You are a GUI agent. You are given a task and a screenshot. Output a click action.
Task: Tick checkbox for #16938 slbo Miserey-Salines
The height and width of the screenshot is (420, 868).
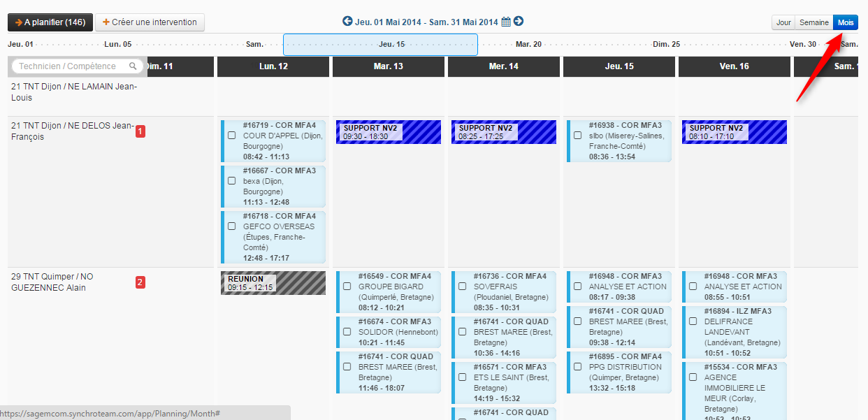(x=577, y=136)
